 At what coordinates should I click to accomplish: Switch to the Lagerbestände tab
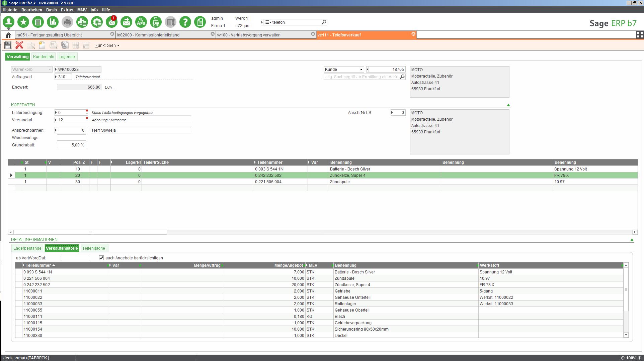[27, 248]
